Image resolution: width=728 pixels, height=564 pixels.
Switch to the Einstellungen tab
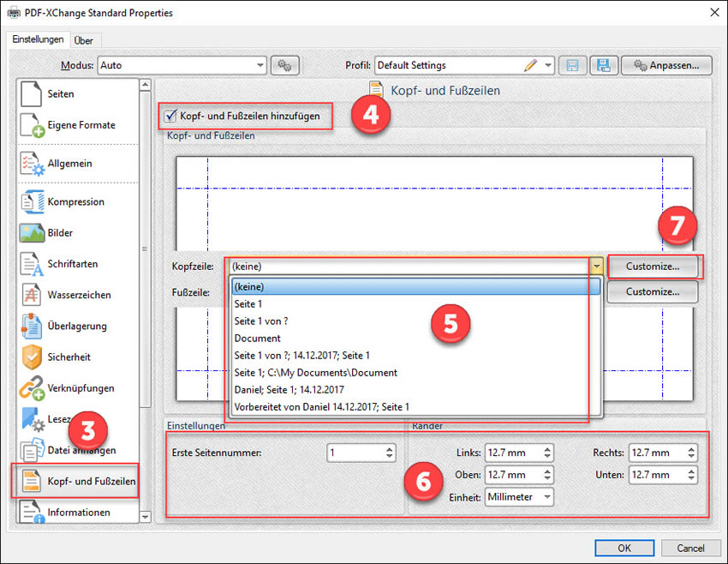38,39
